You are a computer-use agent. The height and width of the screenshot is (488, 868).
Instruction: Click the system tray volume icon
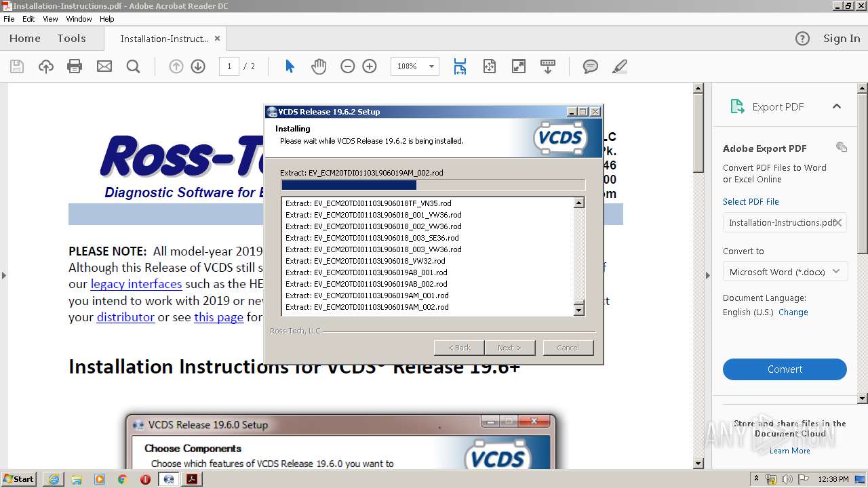tap(787, 479)
